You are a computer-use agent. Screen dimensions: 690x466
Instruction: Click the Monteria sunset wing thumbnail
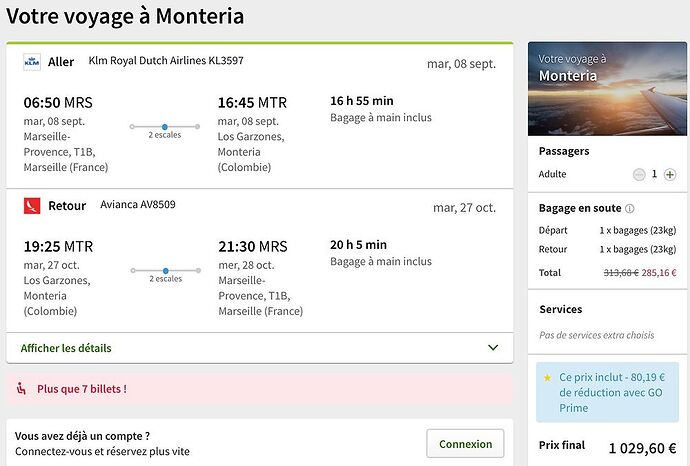[x=607, y=89]
